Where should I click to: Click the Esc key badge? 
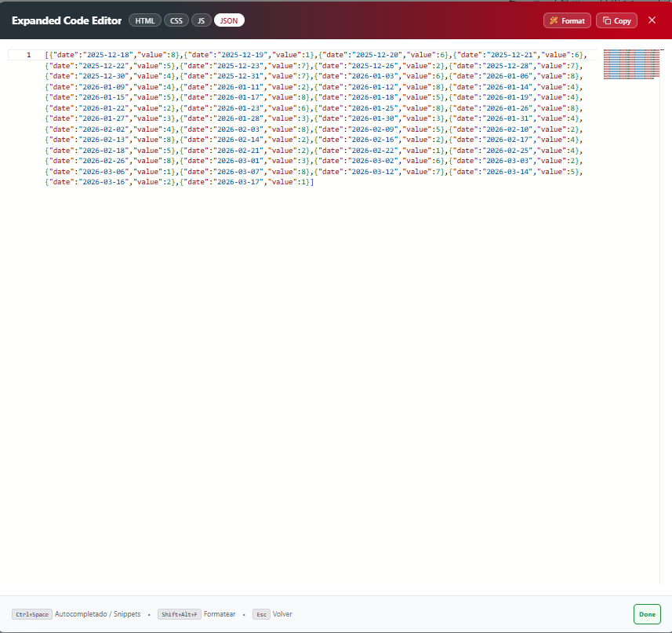coord(261,614)
